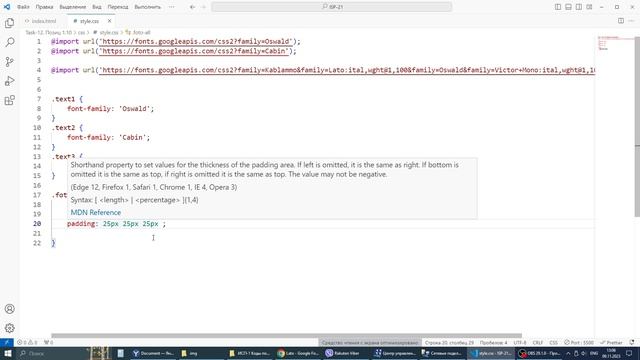Click the go back arrow in title bar
This screenshot has width=640, height=360.
pos(192,7)
